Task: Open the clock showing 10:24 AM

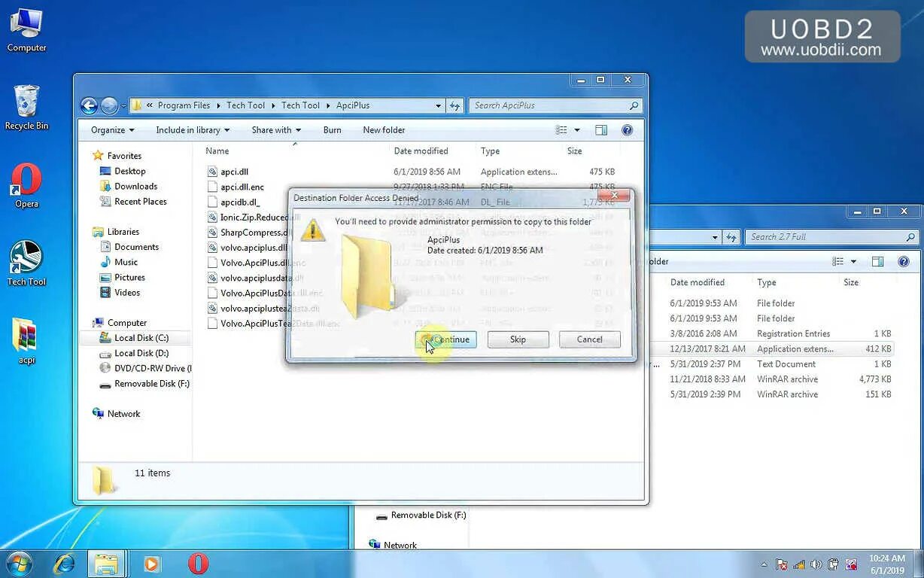Action: [887, 564]
